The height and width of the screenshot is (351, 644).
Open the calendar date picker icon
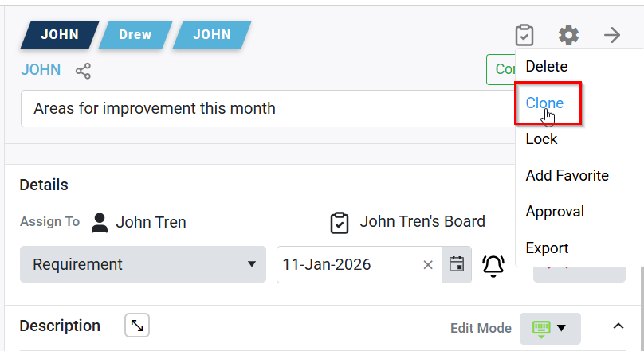click(x=457, y=264)
